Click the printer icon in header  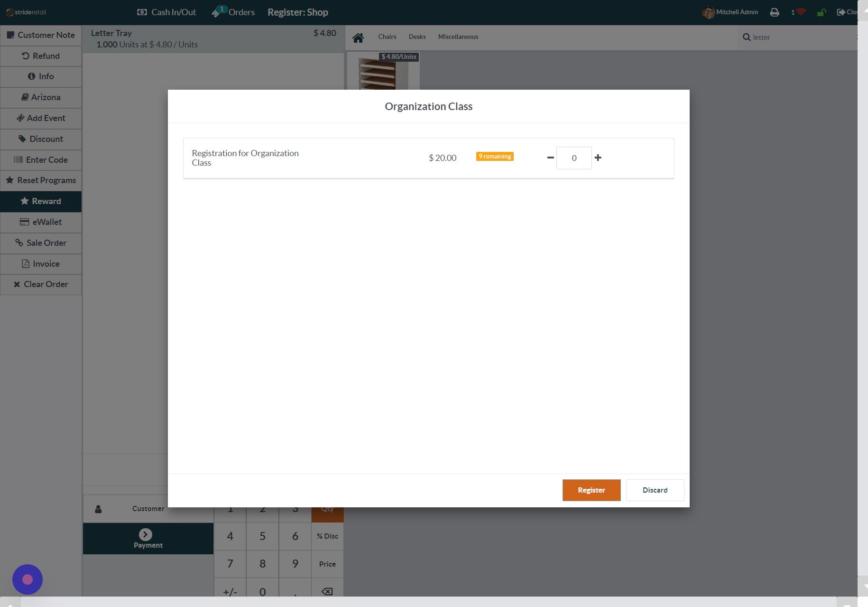775,12
